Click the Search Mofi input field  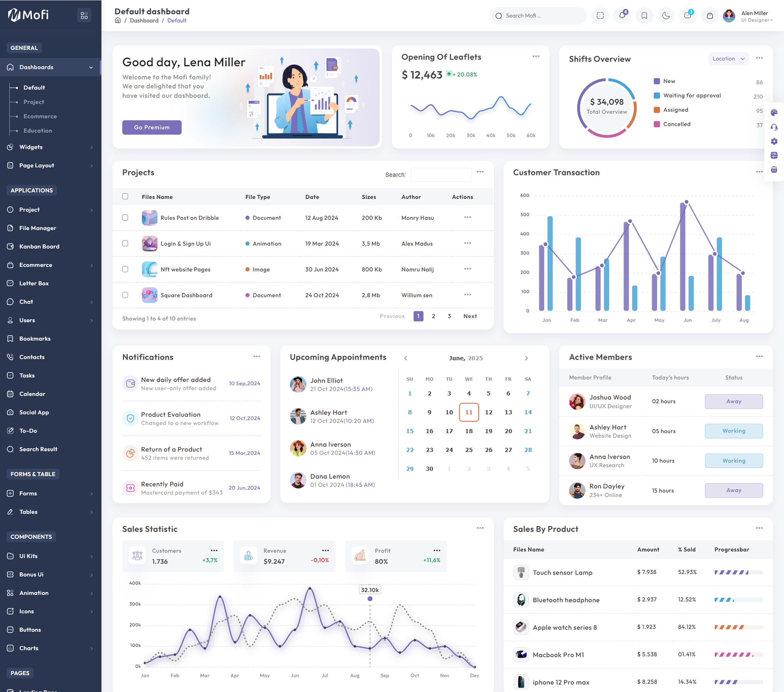click(x=538, y=16)
